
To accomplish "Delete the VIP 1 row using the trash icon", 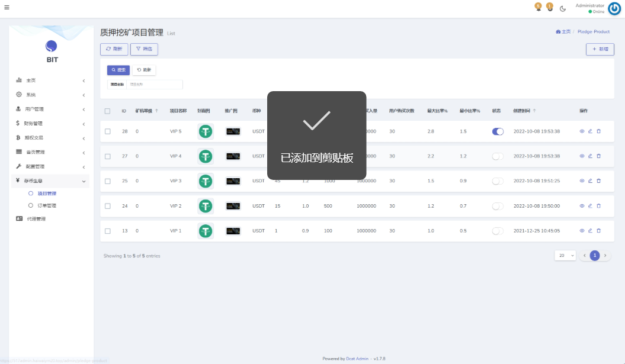I will coord(598,231).
